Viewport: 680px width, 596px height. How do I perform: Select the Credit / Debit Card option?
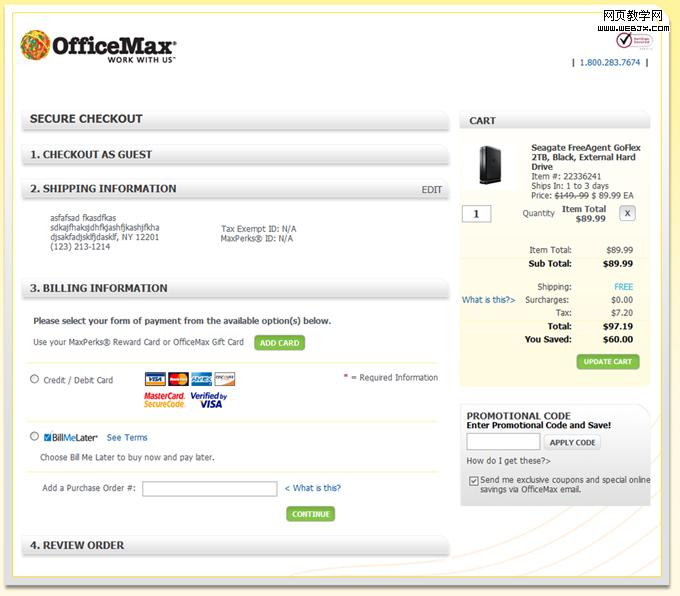coord(35,379)
